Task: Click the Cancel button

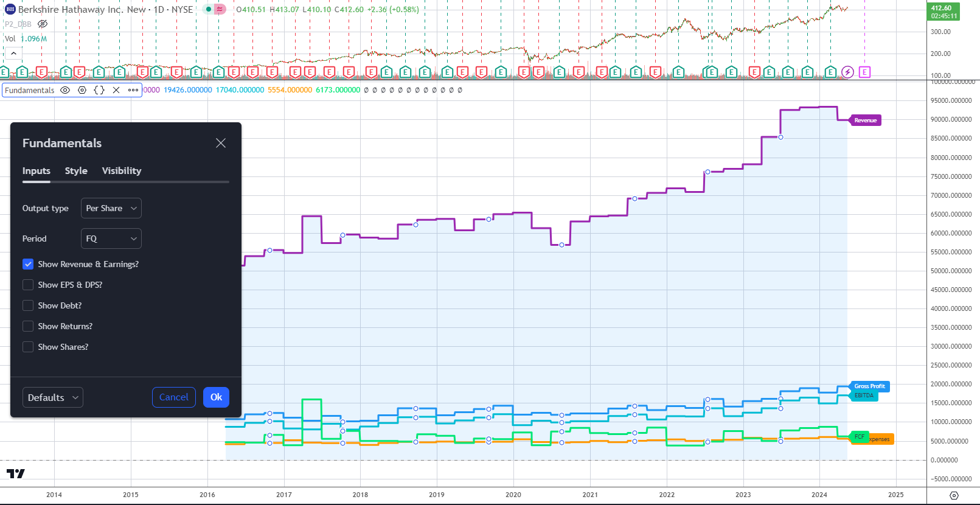Action: click(x=174, y=397)
